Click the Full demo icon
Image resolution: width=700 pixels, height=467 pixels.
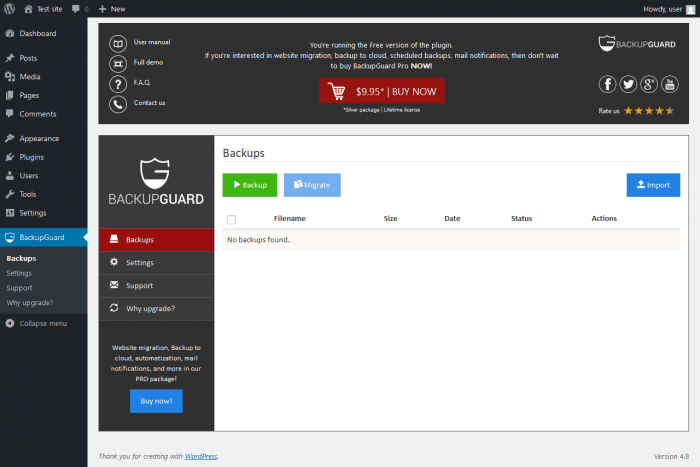[x=118, y=64]
